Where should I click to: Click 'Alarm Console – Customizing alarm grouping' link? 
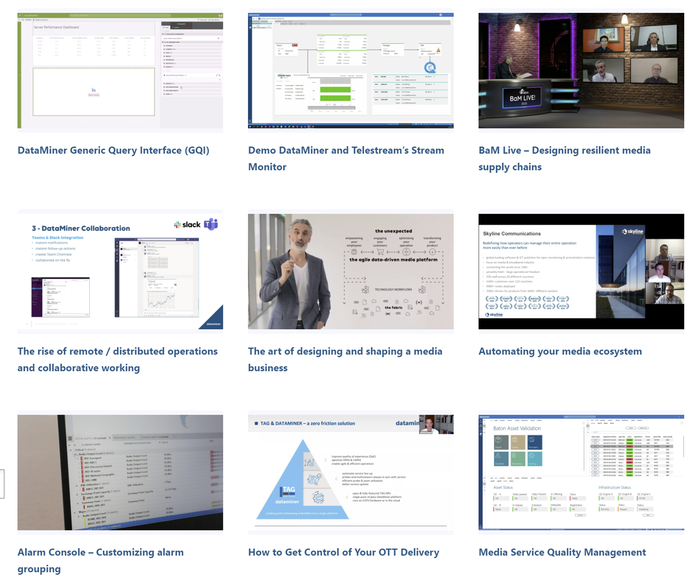[100, 560]
